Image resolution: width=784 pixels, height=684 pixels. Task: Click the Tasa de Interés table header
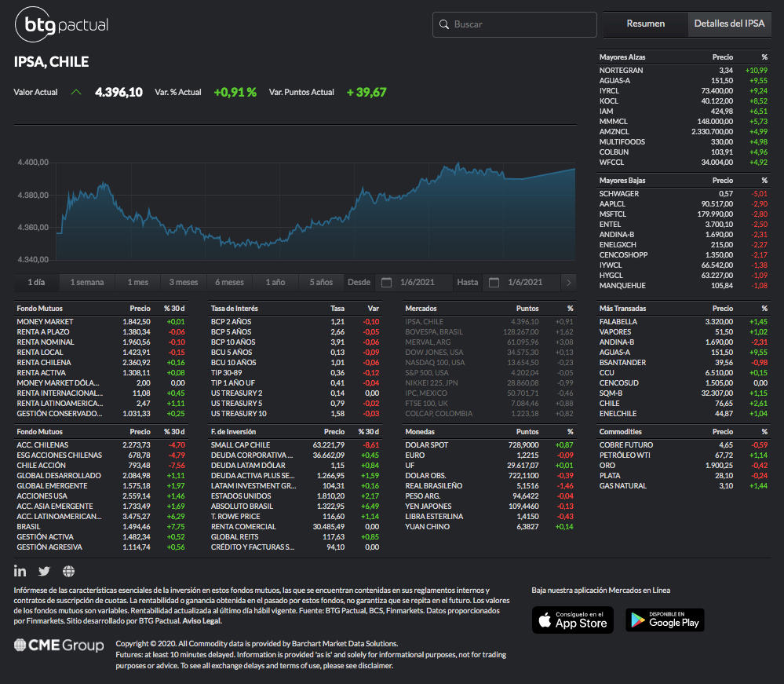(x=295, y=308)
